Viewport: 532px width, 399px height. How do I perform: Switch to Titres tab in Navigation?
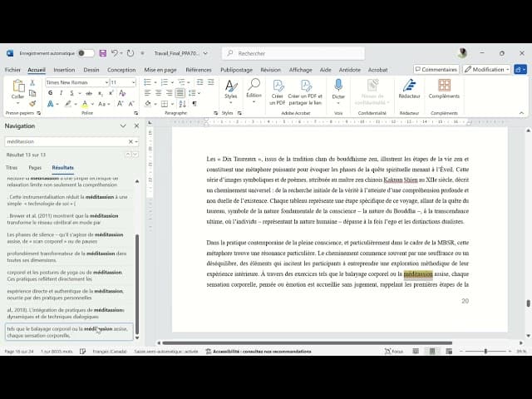click(12, 167)
